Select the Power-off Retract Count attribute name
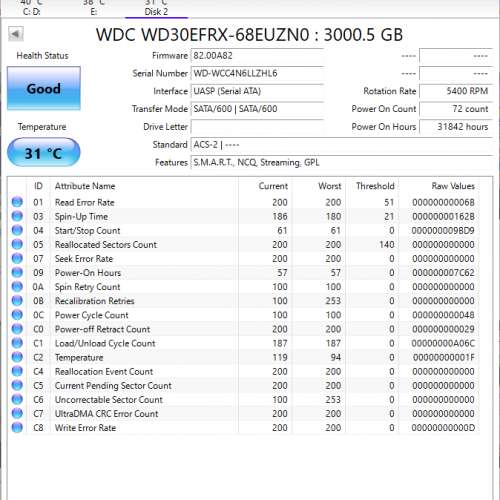 (103, 329)
